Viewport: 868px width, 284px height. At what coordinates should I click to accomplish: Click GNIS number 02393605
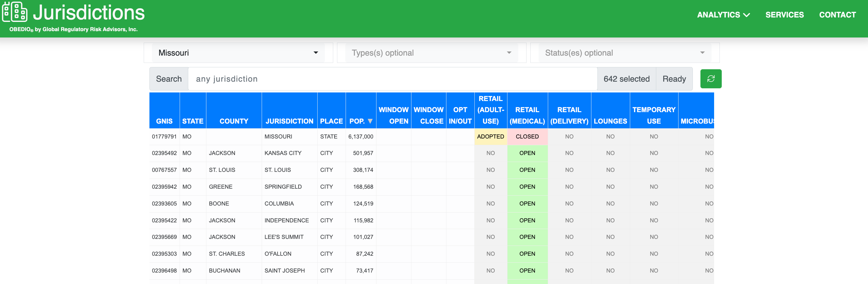pos(164,204)
